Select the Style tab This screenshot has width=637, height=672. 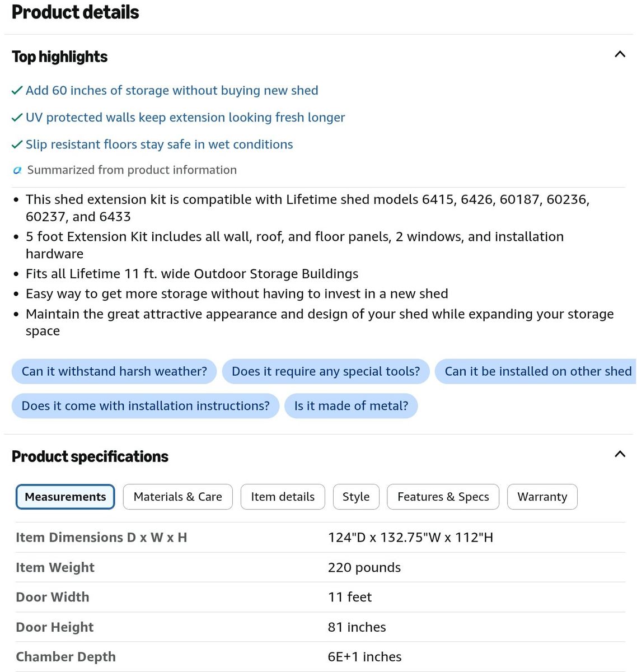click(x=356, y=497)
